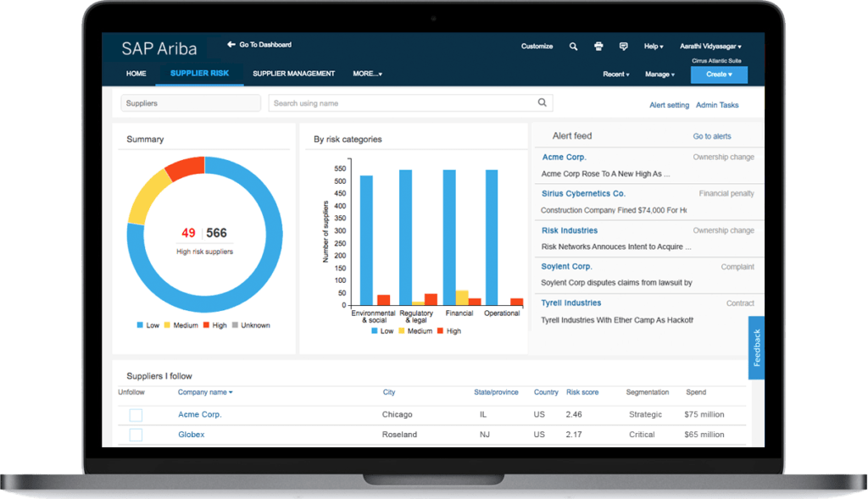Click the blue Environmental & social bar
868x499 pixels.
tap(366, 240)
